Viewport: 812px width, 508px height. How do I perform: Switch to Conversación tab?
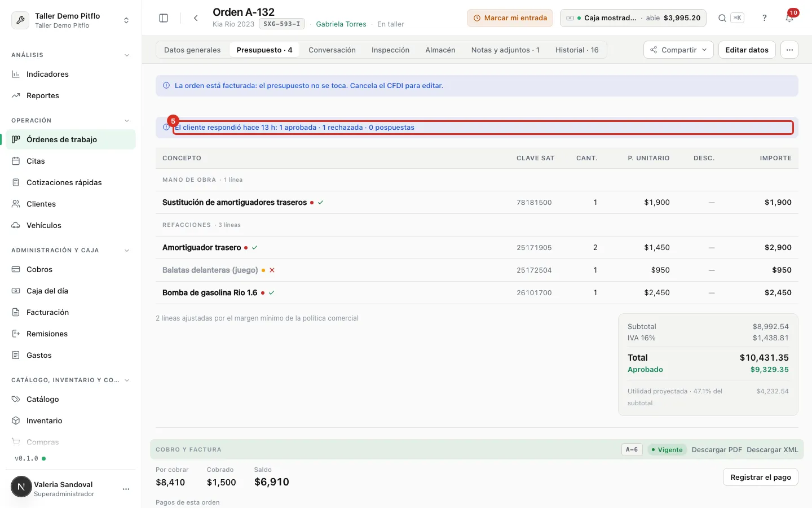[332, 50]
